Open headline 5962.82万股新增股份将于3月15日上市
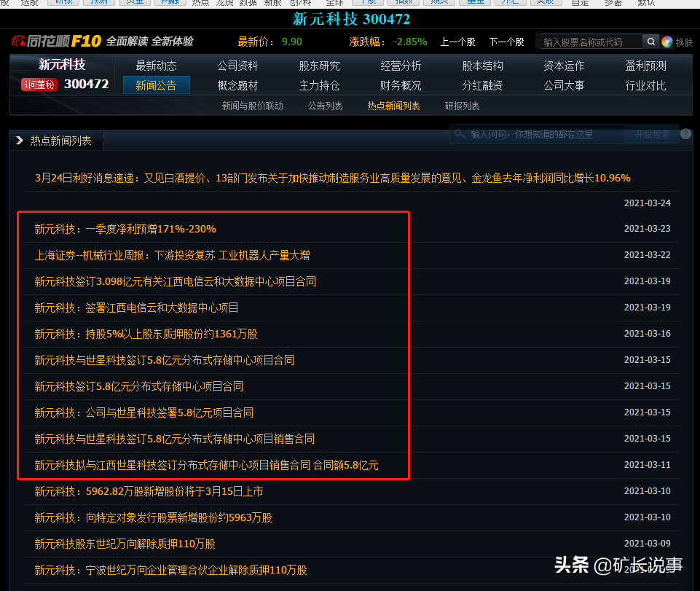 [x=149, y=492]
